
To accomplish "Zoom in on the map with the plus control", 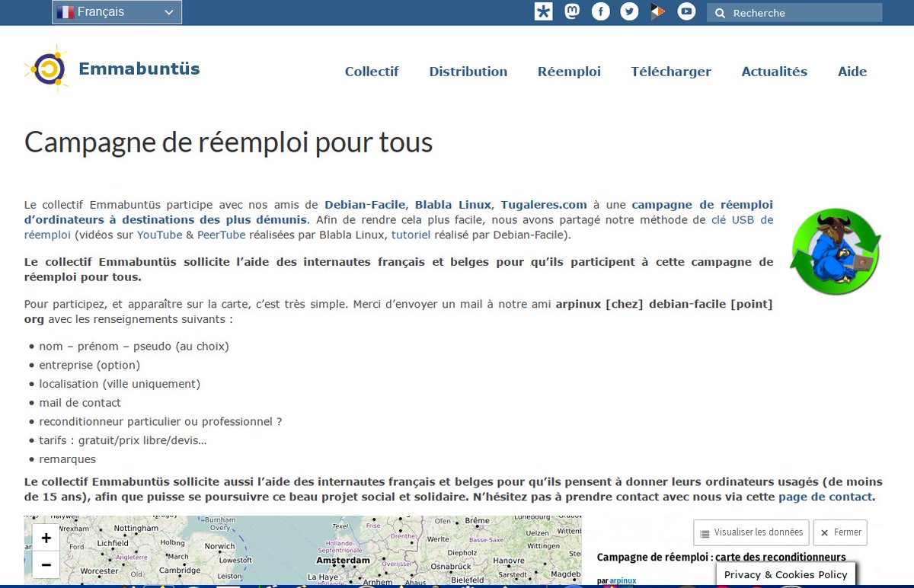I will [46, 537].
